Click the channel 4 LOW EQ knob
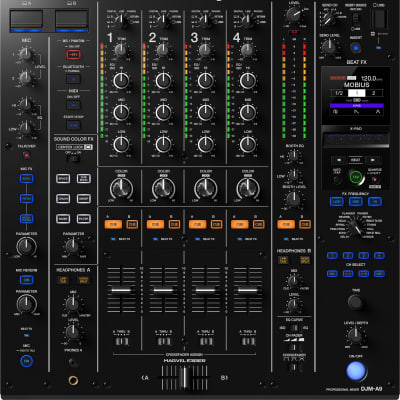Screen dimensions: 400x400 pyautogui.click(x=248, y=144)
